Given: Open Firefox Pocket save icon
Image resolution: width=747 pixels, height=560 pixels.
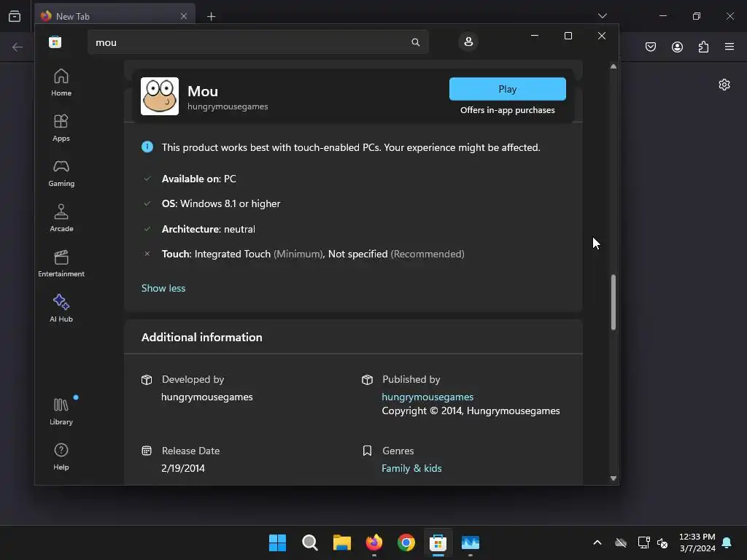Looking at the screenshot, I should pos(651,47).
